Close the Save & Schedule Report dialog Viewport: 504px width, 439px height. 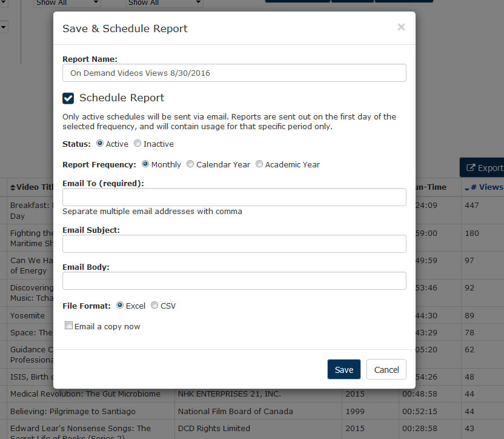click(401, 27)
